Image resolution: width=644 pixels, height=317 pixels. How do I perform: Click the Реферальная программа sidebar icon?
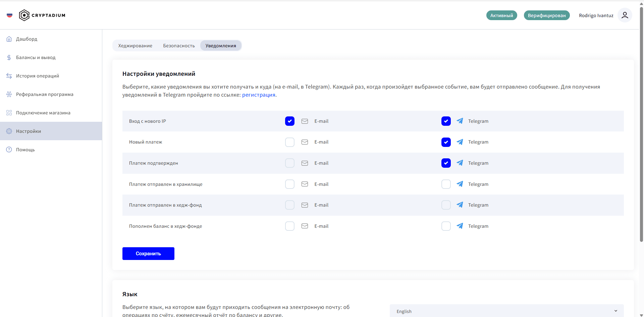[x=9, y=94]
